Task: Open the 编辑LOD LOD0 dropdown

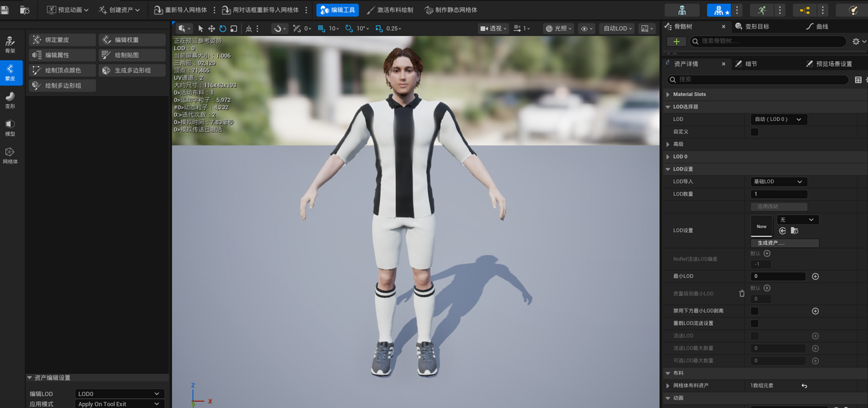Action: 120,394
